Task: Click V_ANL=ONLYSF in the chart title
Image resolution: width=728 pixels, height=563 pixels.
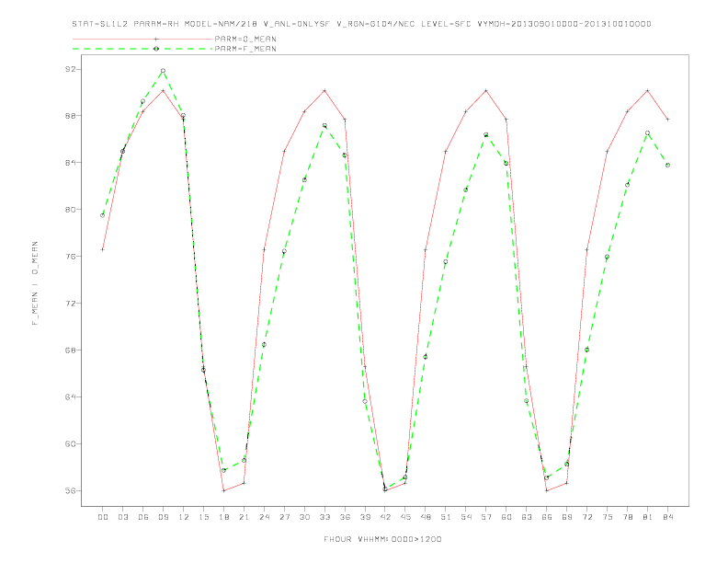Action: [x=297, y=24]
